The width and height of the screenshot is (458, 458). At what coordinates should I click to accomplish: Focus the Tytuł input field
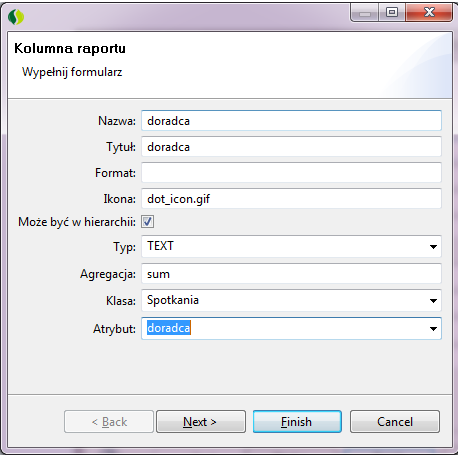pos(291,147)
